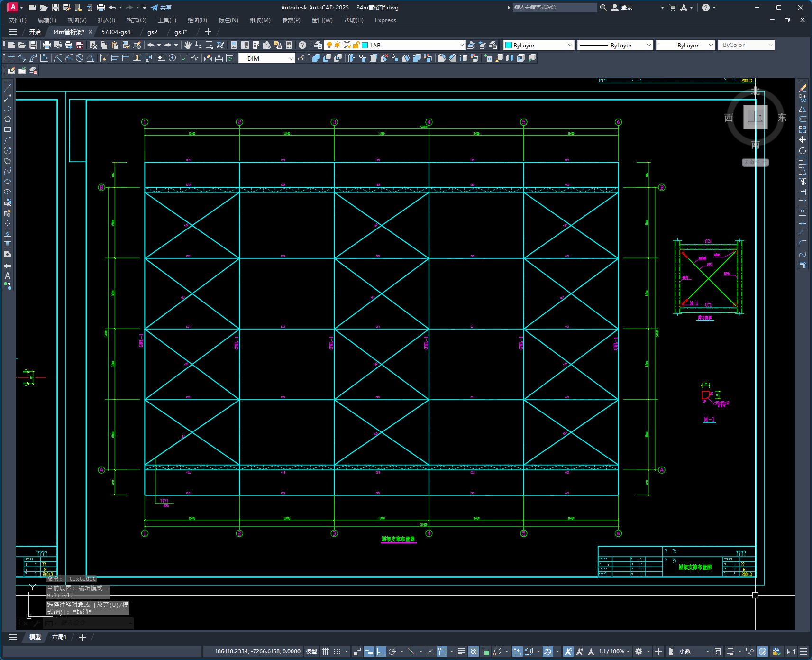
Task: Open the 标注(N) menu
Action: click(228, 20)
